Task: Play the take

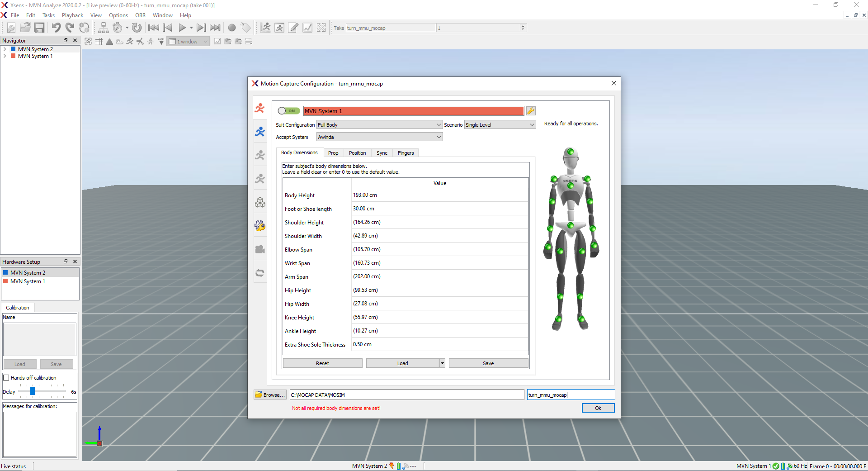Action: coord(182,28)
